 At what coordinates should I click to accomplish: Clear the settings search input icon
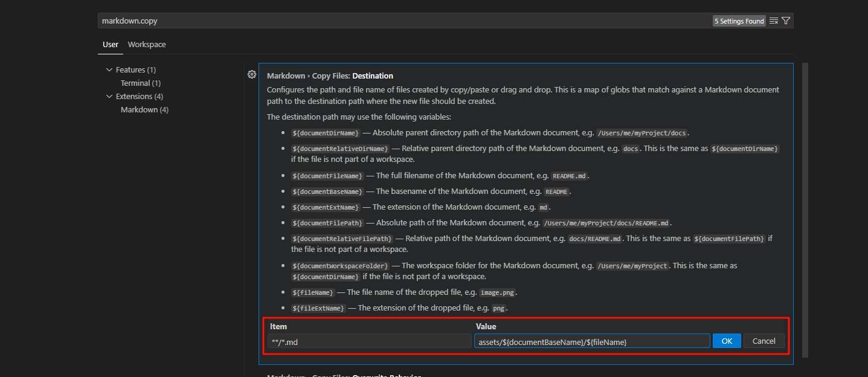tap(774, 21)
